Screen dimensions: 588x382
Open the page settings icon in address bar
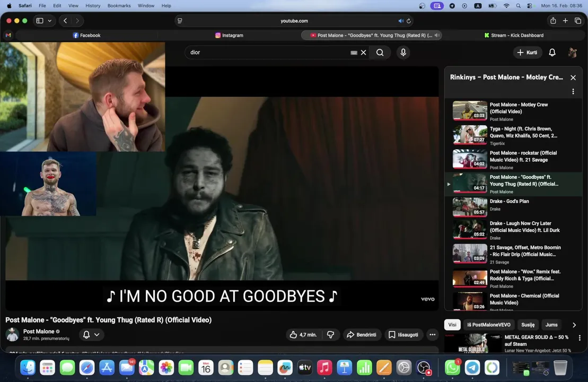[x=180, y=21]
